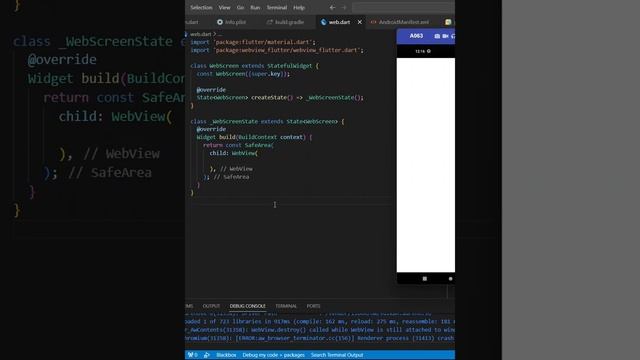Open the View menu
Image resolution: width=640 pixels, height=360 pixels.
(224, 7)
